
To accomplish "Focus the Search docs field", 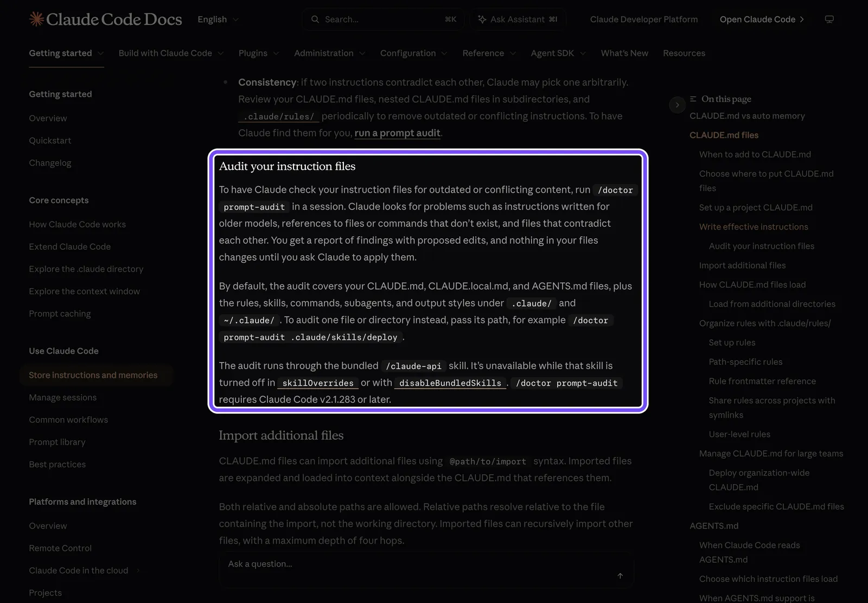I will [384, 20].
